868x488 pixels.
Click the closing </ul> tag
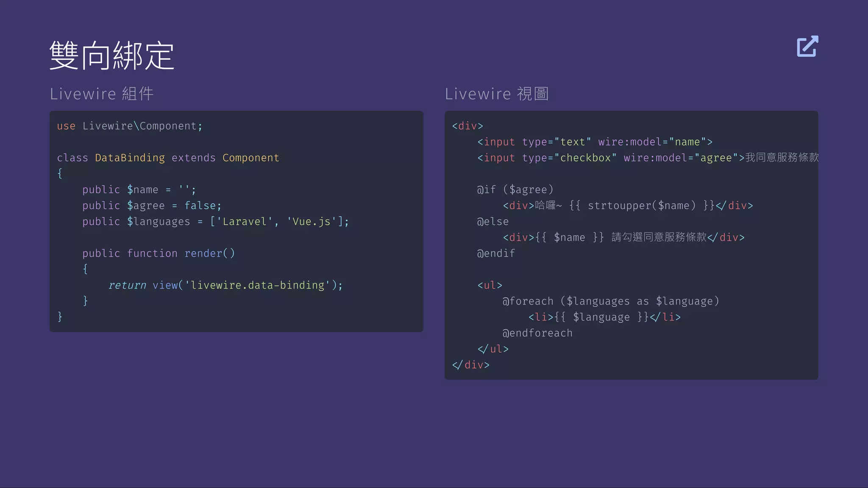493,349
